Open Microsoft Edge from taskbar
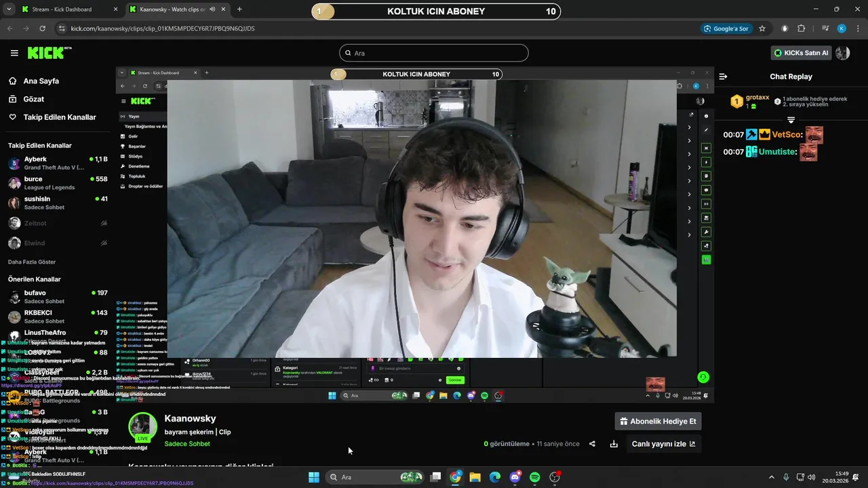Screen dimensions: 868x488 495,477
